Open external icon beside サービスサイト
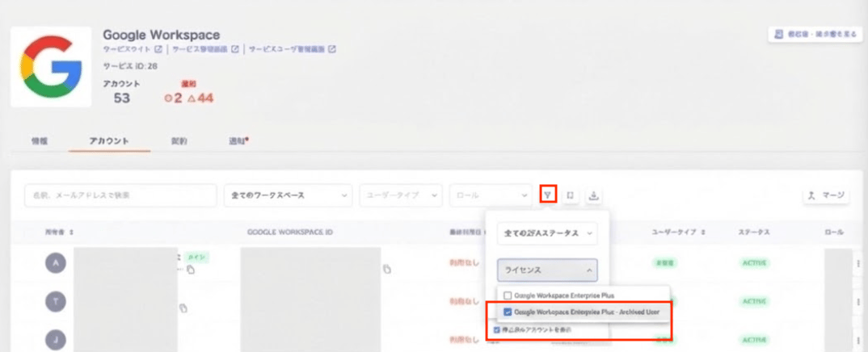Image resolution: width=868 pixels, height=352 pixels. pos(158,49)
